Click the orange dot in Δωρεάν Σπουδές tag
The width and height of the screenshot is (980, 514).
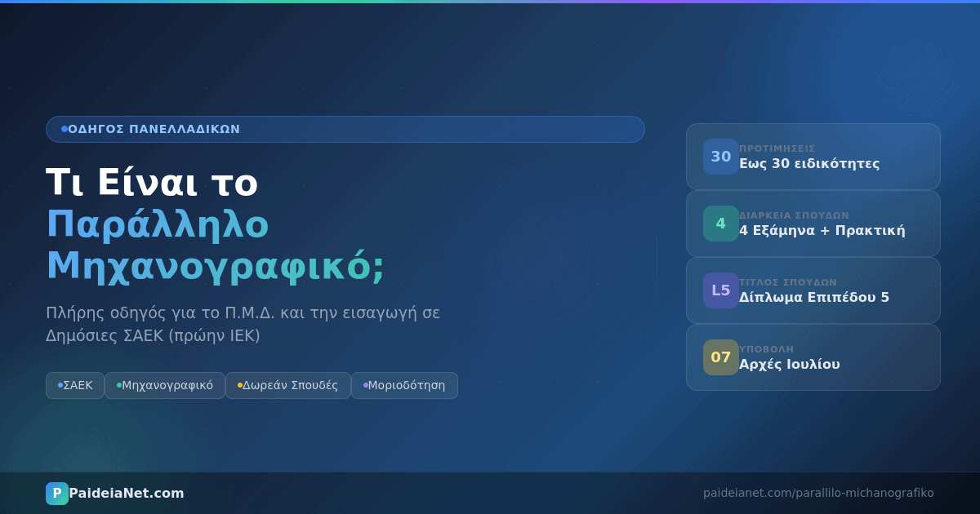(x=239, y=385)
